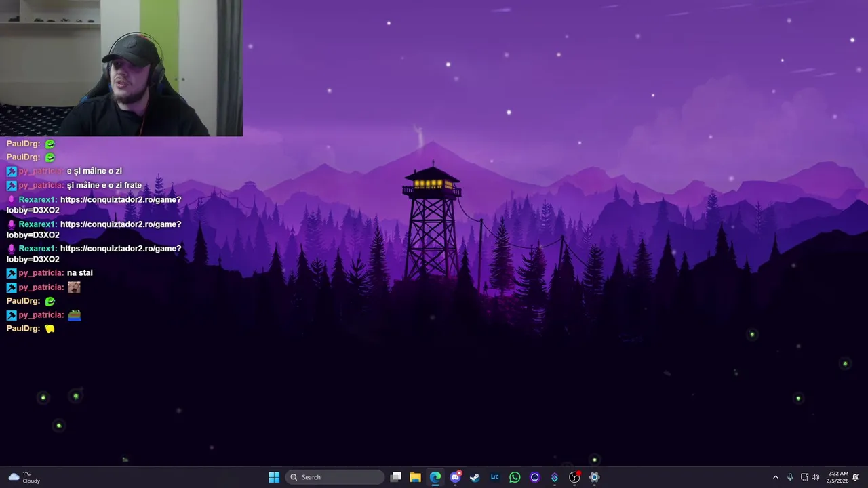Open the purple circle app taskbar icon
This screenshot has height=488, width=868.
(x=534, y=477)
